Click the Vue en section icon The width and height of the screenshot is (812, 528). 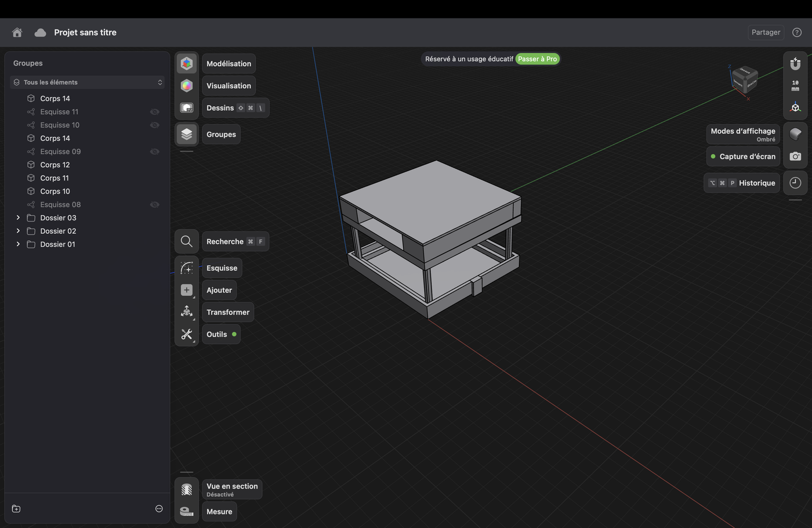pyautogui.click(x=187, y=490)
